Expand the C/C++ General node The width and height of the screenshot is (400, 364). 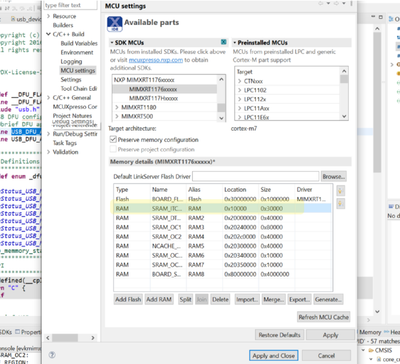(x=48, y=97)
